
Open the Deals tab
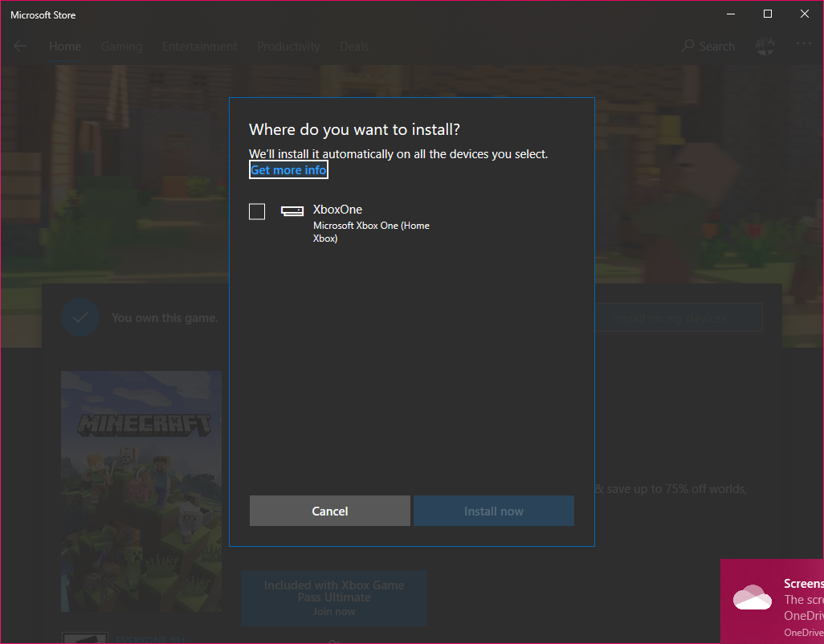pos(354,47)
